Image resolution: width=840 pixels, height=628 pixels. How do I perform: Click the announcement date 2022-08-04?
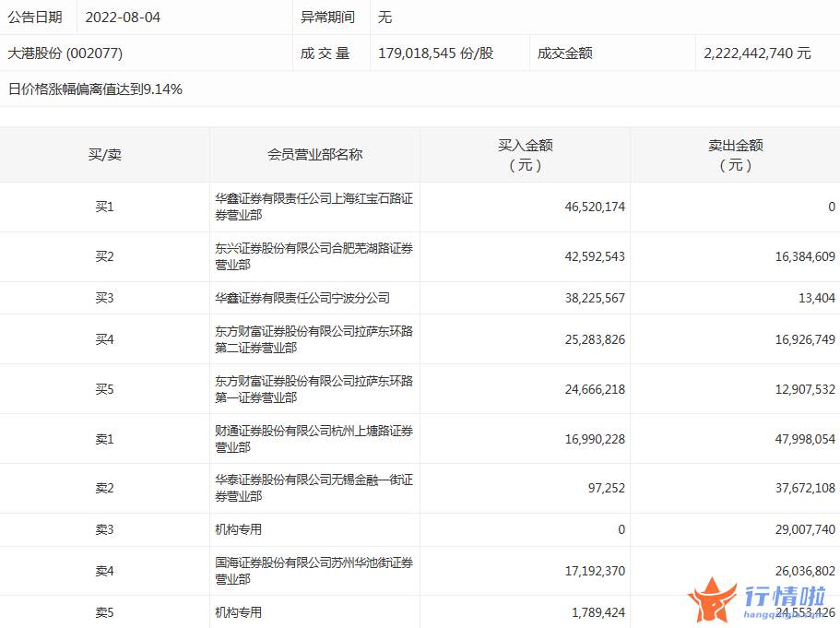123,18
